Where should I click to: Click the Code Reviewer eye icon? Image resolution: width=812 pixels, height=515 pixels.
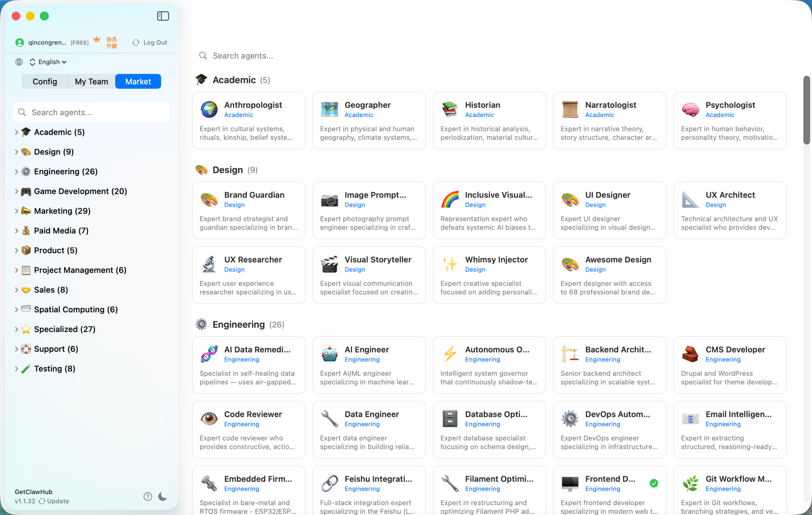209,419
